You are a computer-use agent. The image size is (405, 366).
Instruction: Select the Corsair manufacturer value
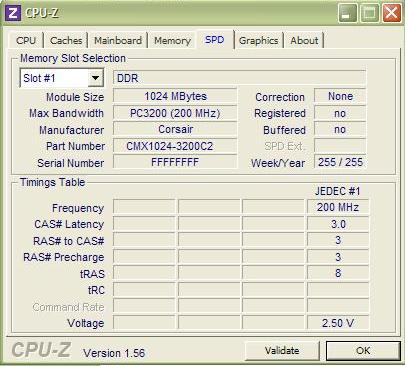175,129
